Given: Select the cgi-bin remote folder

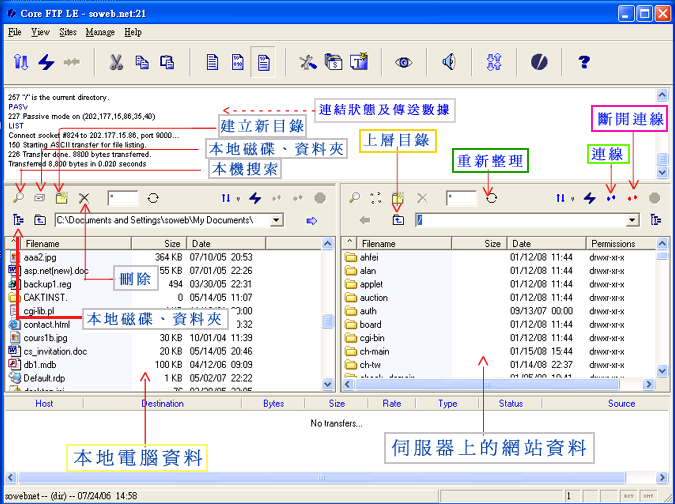Looking at the screenshot, I should (x=373, y=339).
